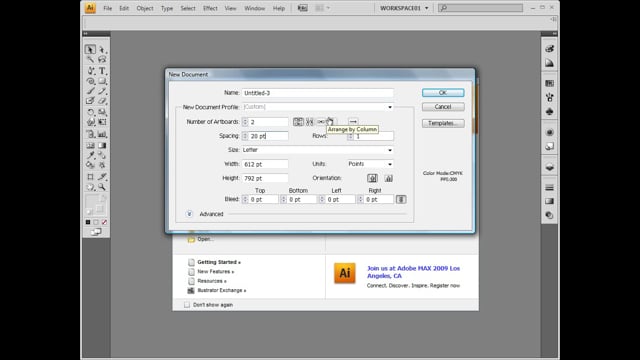Set paint mode to None
The image size is (640, 360).
click(x=104, y=222)
